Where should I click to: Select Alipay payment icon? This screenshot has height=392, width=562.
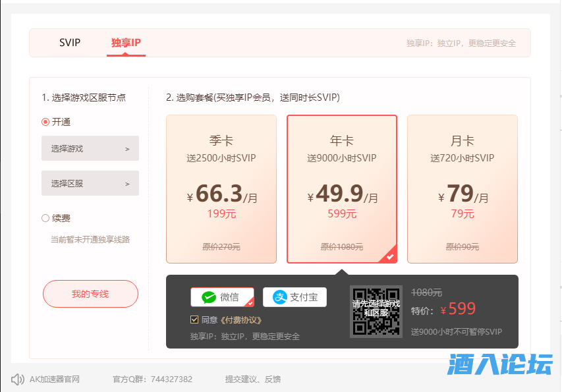[x=295, y=297]
